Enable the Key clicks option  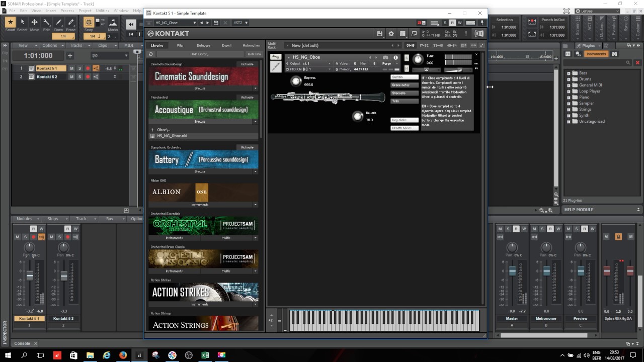(x=405, y=120)
